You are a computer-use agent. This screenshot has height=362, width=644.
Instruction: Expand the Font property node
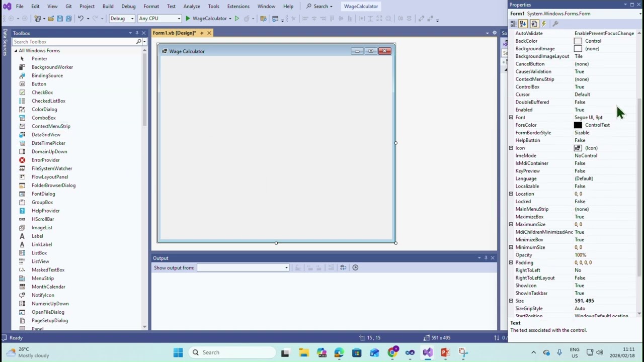tap(511, 117)
